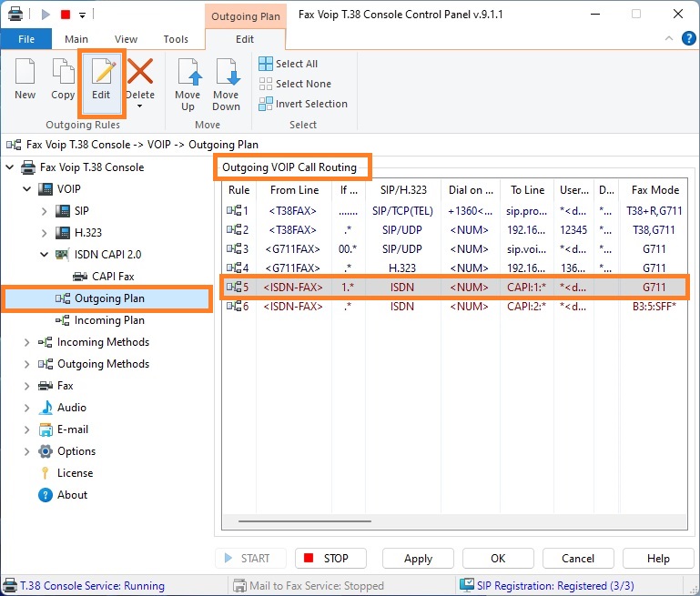Select H.323 in the tree

pos(88,233)
